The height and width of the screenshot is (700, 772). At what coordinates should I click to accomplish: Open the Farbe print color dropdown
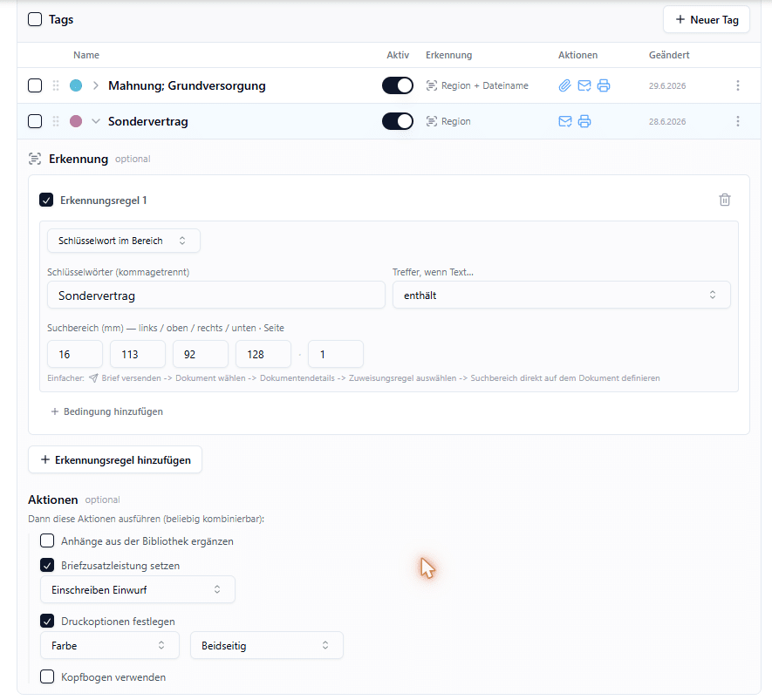[109, 645]
